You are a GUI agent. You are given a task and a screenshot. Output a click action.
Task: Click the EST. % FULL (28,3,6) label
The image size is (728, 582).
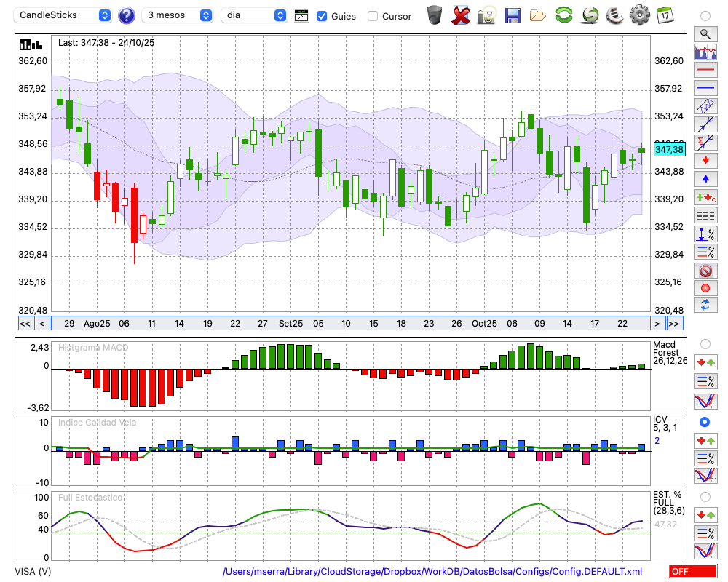coord(669,503)
